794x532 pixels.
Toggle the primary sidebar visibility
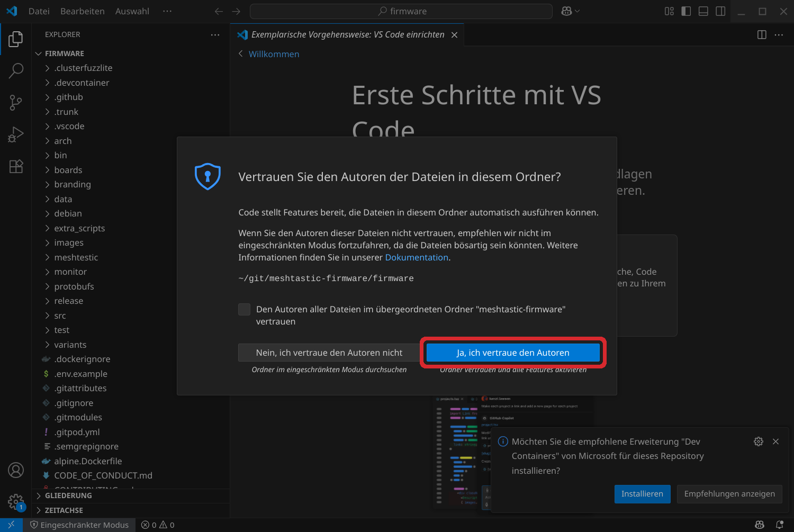685,11
